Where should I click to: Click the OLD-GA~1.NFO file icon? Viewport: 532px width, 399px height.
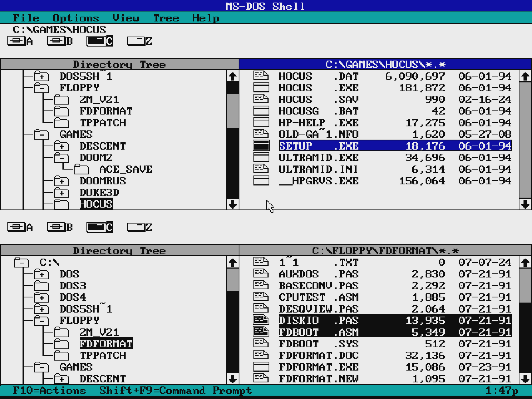261,134
